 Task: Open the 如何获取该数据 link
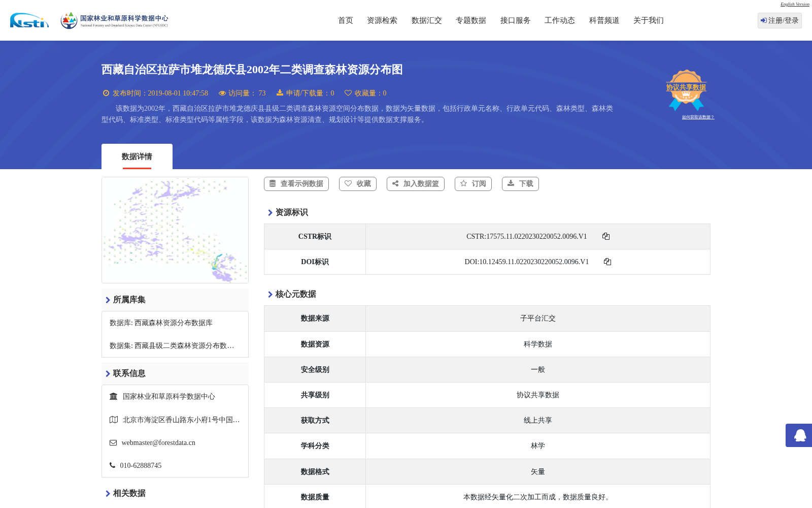698,117
